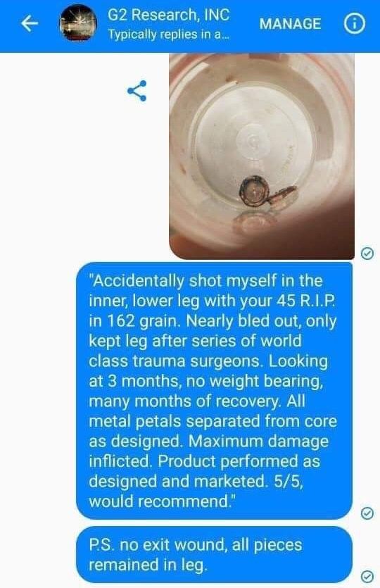Click the MANAGE button
The width and height of the screenshot is (380, 588).
290,24
